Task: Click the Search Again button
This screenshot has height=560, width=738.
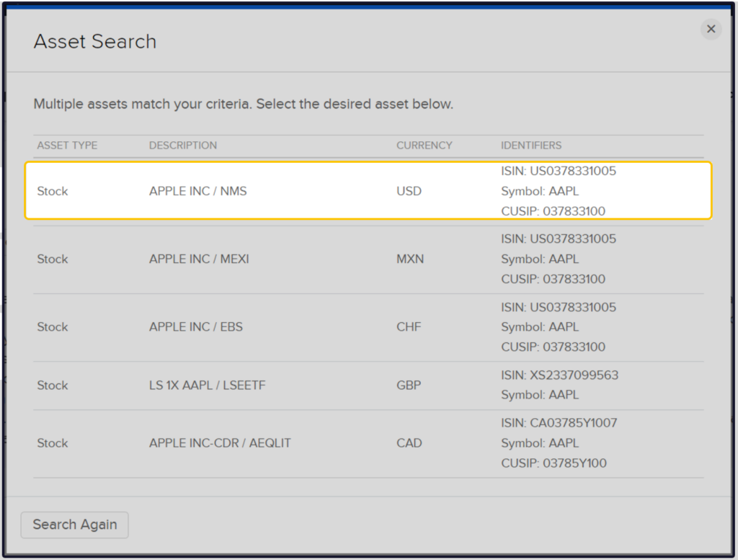Action: point(74,525)
